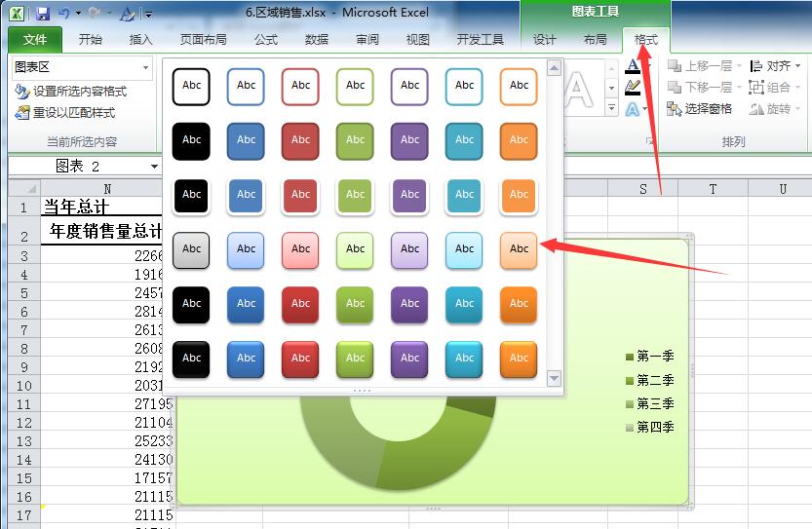Open the File (文件) menu
This screenshot has width=812, height=529.
pyautogui.click(x=35, y=40)
